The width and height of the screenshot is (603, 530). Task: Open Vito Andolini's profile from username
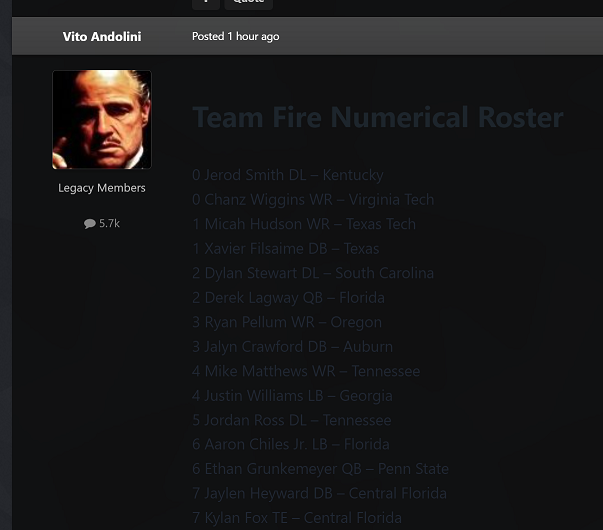102,37
